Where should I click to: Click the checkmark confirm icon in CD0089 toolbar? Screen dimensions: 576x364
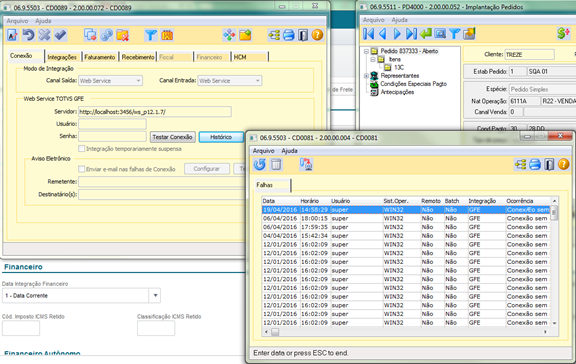61,35
